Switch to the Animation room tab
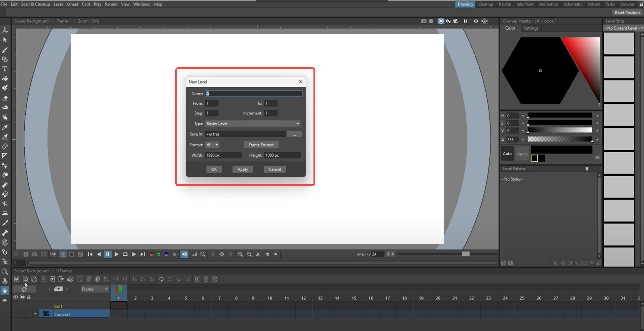644x331 pixels. point(548,4)
